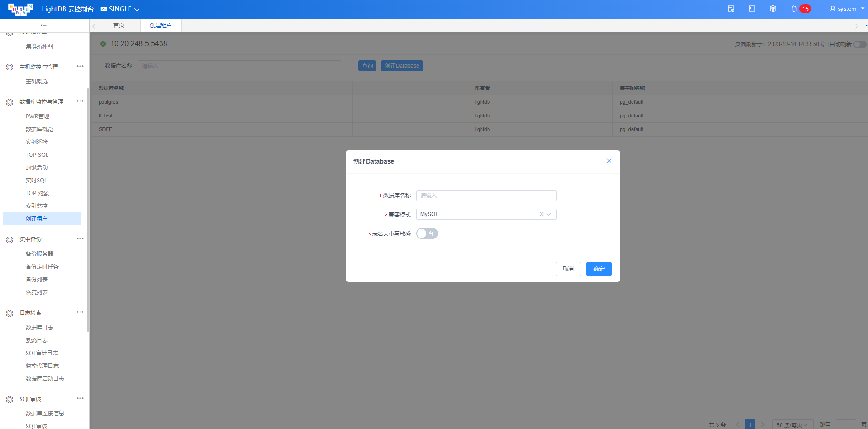The width and height of the screenshot is (868, 429).
Task: Open more options for 日志检索
Action: pos(80,312)
